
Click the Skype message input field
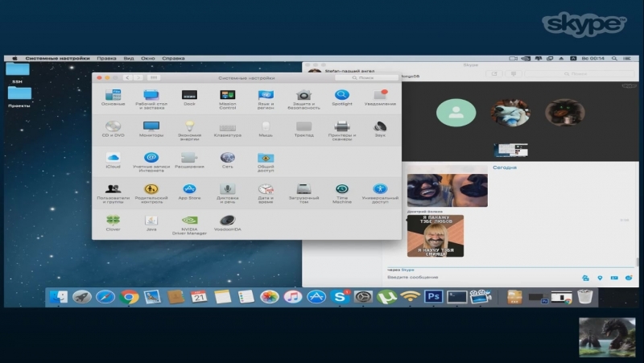coord(475,278)
